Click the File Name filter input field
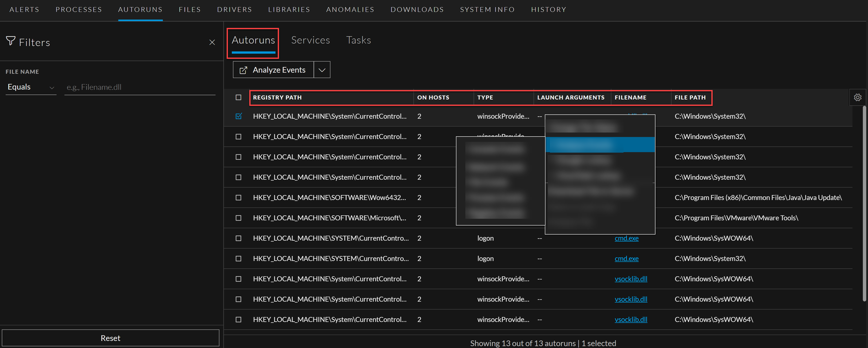Screen dimensions: 868x348 click(x=140, y=88)
